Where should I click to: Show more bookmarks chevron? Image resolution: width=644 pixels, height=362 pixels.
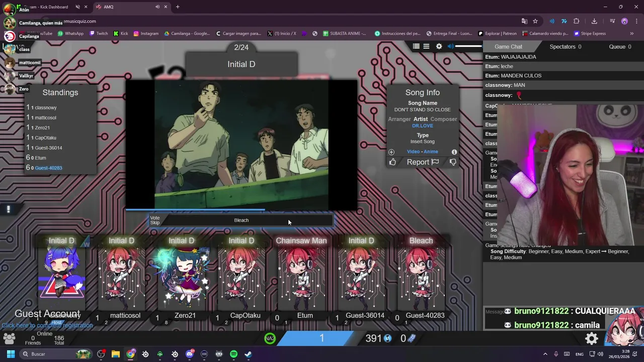632,34
